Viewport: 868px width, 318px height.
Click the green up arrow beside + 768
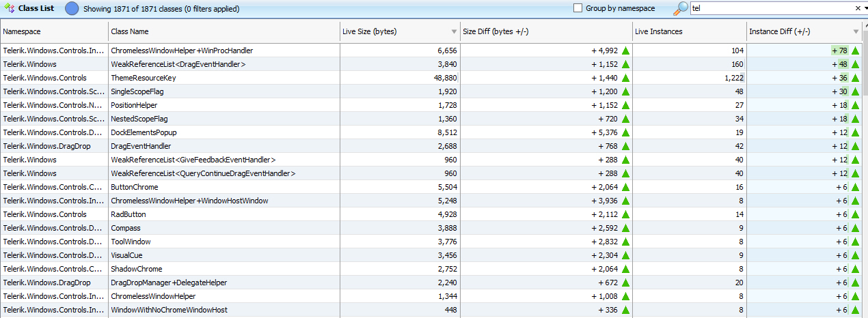625,146
